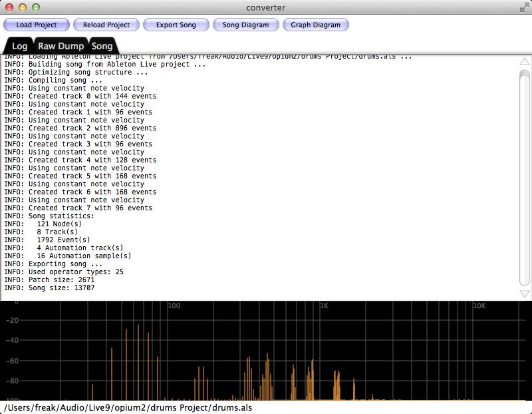The width and height of the screenshot is (532, 414).
Task: Click the log scrollbar down arrow
Action: [x=524, y=294]
